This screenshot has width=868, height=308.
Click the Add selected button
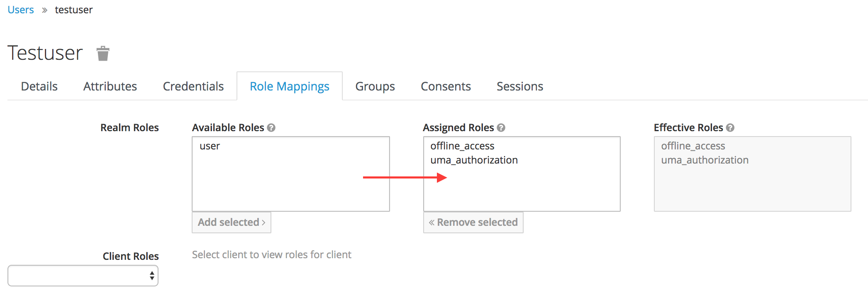pos(232,222)
